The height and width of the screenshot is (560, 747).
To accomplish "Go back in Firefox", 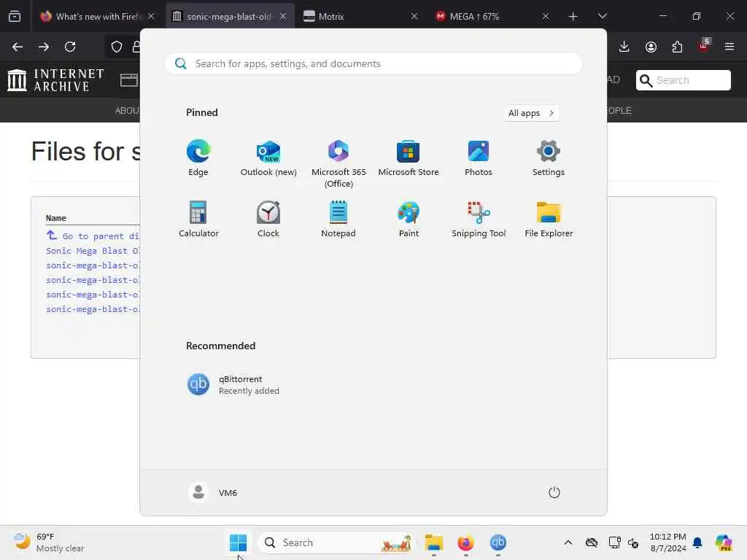I will coord(18,47).
